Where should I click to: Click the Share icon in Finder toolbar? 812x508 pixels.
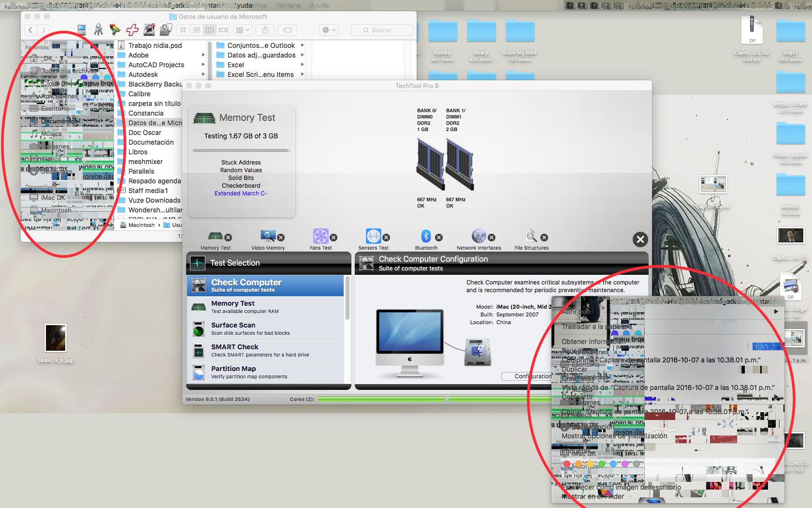pyautogui.click(x=265, y=30)
